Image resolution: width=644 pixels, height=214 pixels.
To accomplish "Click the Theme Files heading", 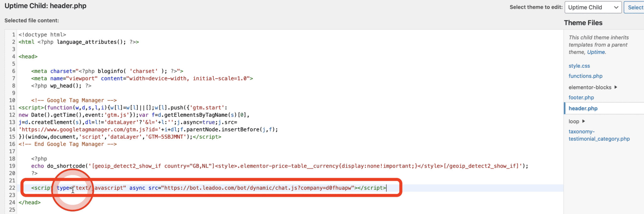I will 583,23.
